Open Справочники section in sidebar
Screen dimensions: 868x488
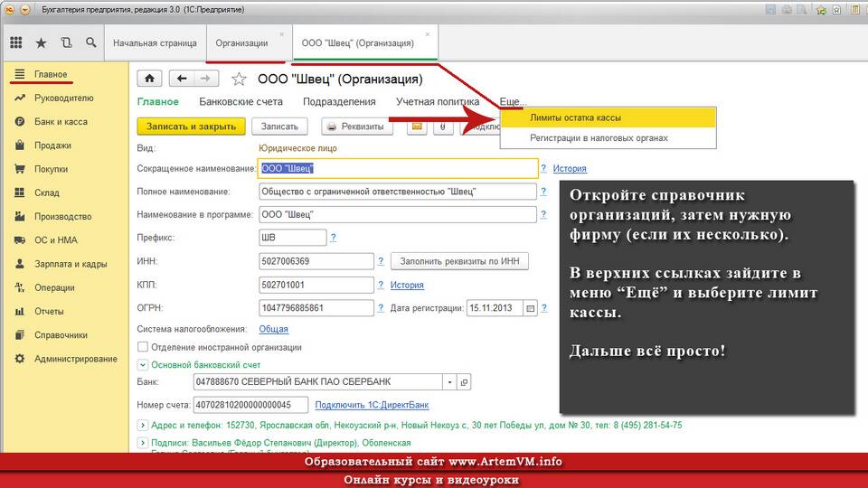click(x=61, y=335)
